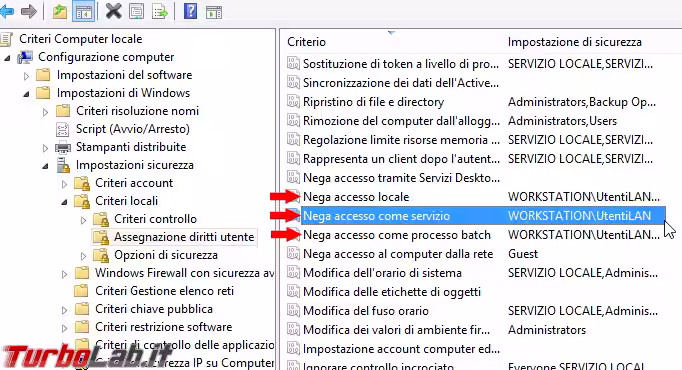
Task: Click policy icon beside Ripristino di file e directory
Action: (x=293, y=101)
